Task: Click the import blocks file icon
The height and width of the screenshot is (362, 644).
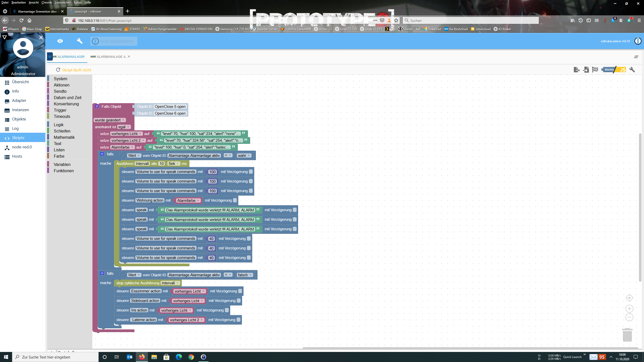Action: tap(586, 70)
